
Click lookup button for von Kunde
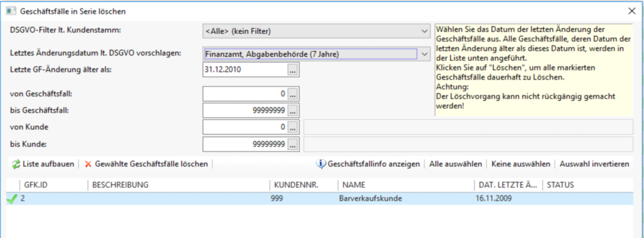click(x=292, y=127)
